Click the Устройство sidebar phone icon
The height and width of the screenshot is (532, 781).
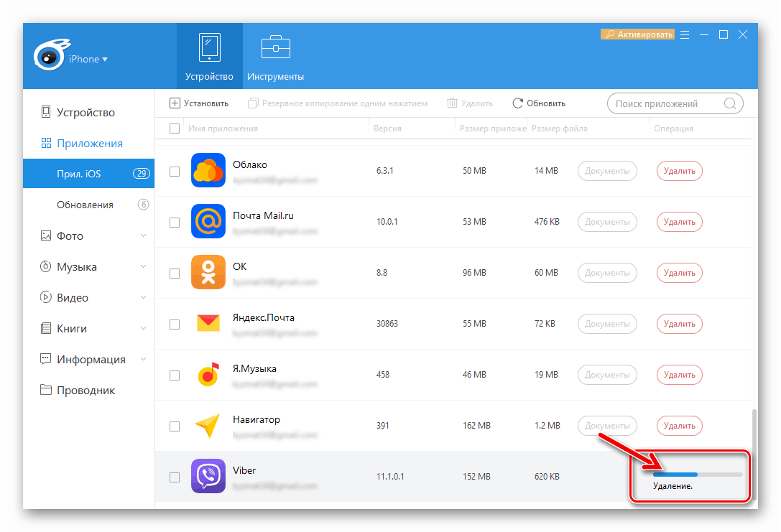(x=46, y=112)
